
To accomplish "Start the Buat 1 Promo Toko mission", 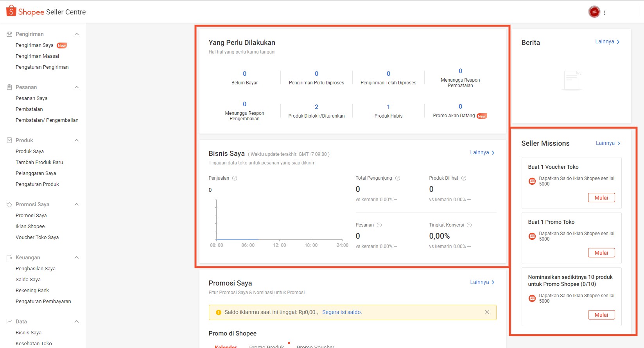I will click(601, 253).
